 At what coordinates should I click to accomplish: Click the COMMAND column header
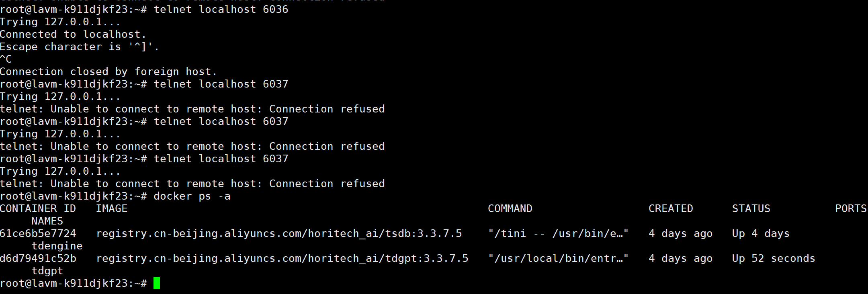(510, 209)
